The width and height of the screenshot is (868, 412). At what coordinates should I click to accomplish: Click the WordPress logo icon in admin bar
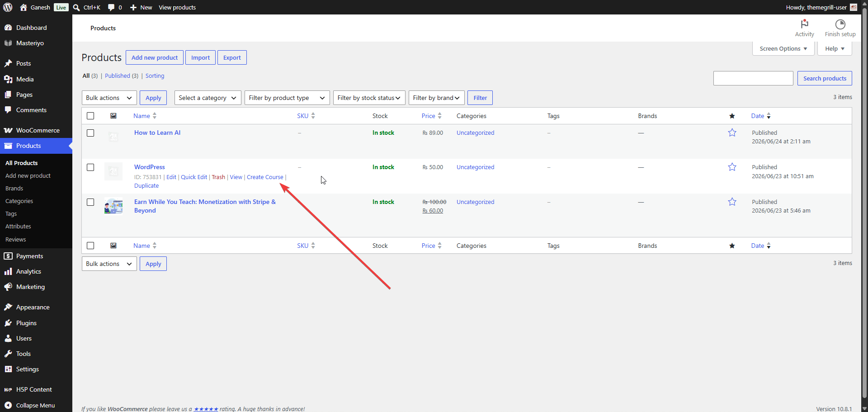[8, 7]
